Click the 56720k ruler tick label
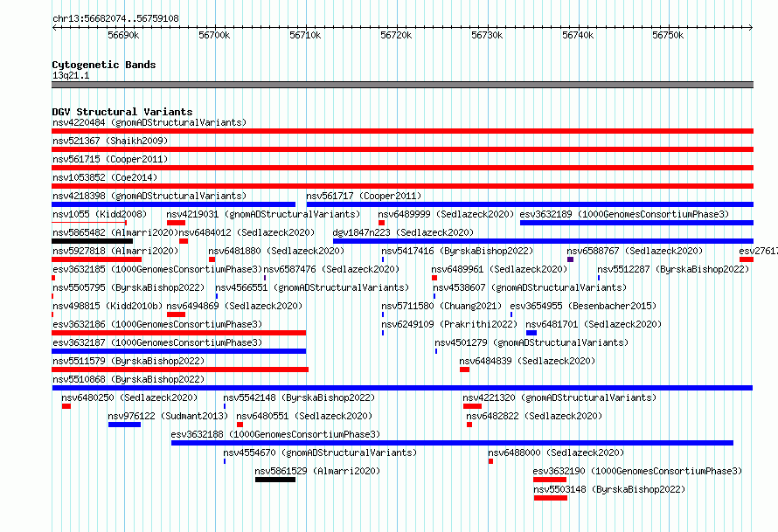 tap(396, 35)
